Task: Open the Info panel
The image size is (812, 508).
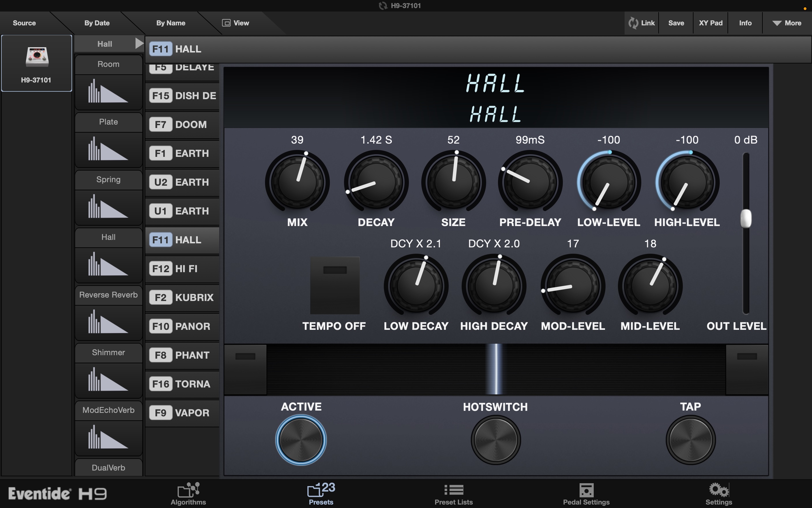Action: coord(745,23)
